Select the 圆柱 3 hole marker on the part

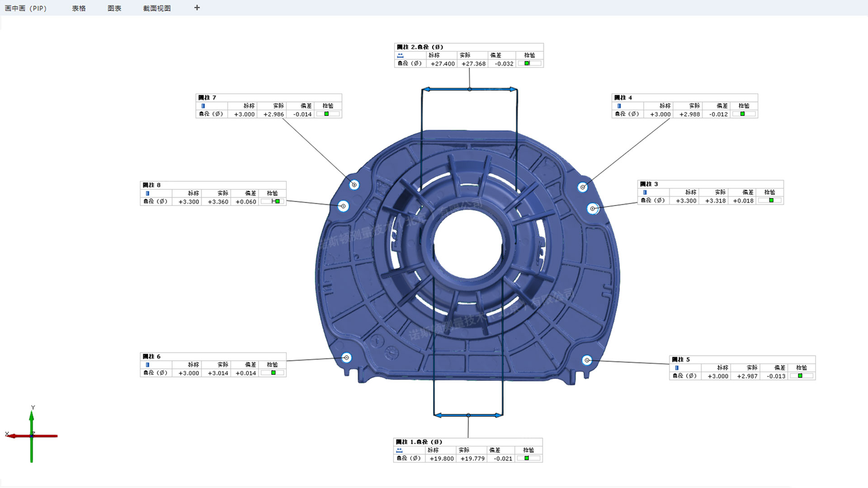tap(593, 208)
